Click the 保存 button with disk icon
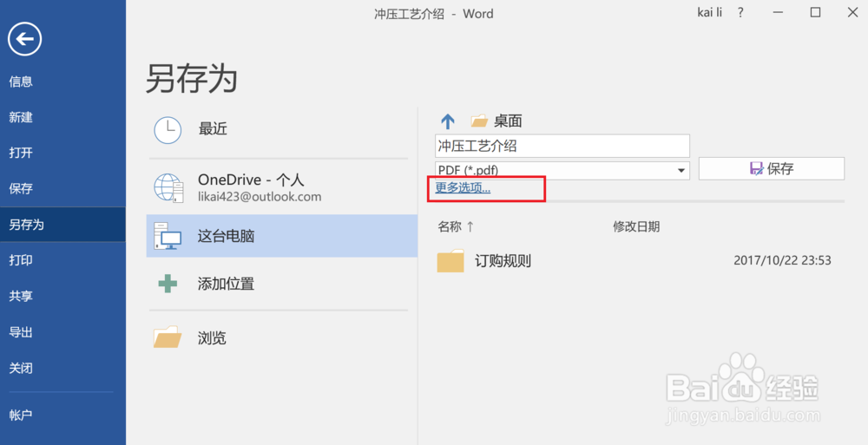868x445 pixels. click(x=772, y=169)
